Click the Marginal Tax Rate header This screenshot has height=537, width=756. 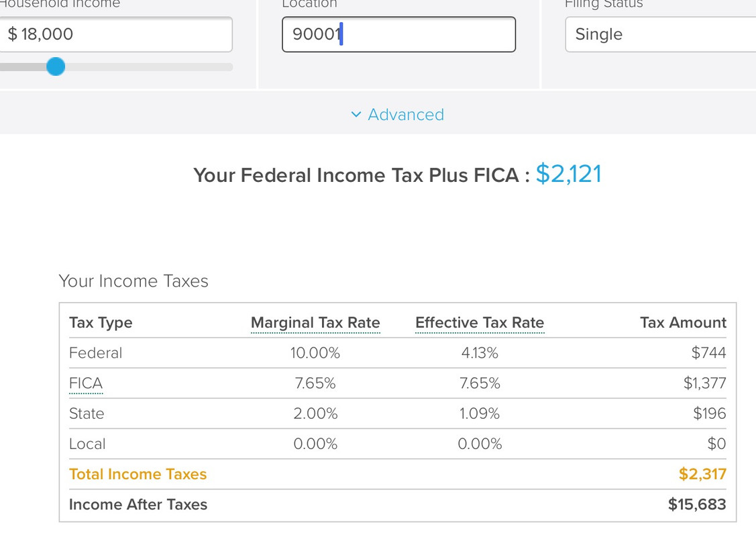[315, 323]
